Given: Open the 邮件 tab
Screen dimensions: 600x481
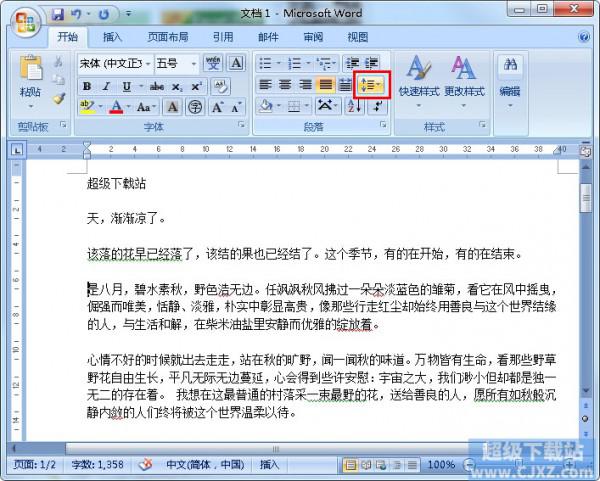Looking at the screenshot, I should pos(268,37).
